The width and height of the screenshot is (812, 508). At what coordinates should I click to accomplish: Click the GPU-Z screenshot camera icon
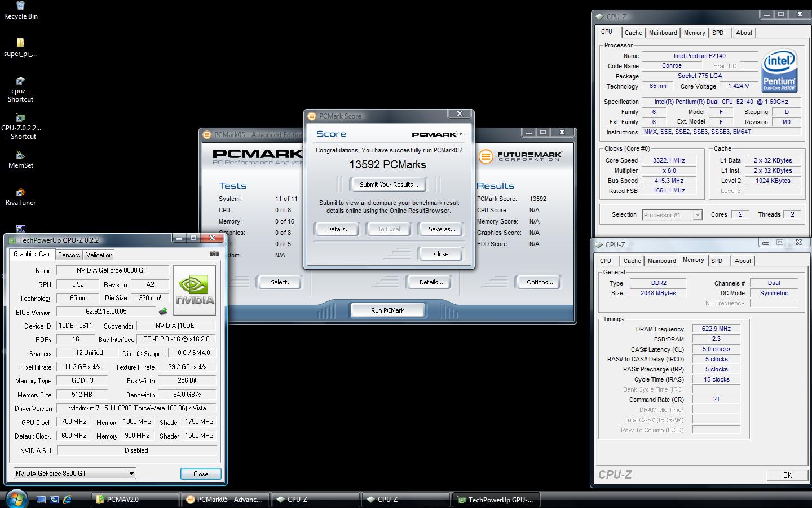[x=214, y=254]
